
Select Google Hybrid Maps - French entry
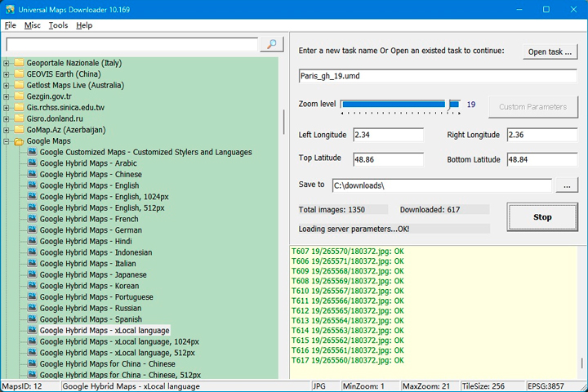[x=89, y=219]
